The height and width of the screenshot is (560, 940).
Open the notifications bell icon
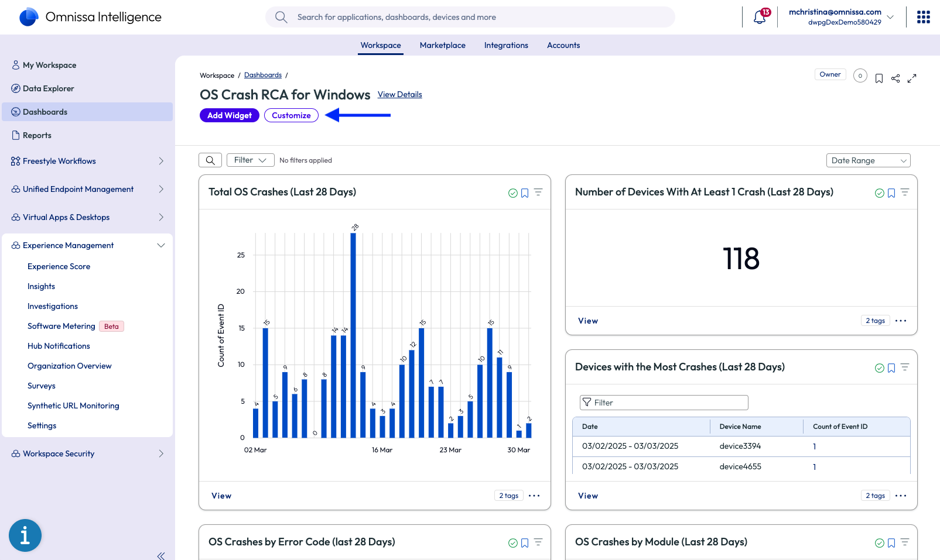coord(760,18)
